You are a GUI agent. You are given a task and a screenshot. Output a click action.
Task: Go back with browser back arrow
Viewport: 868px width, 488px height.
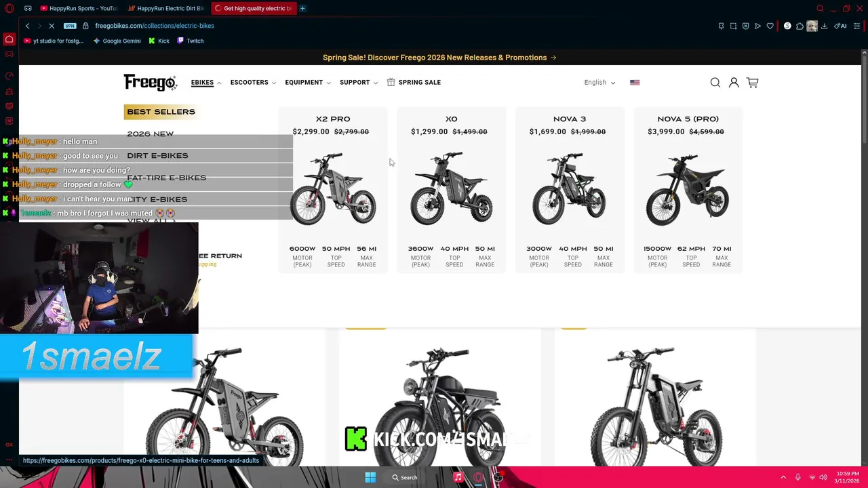pyautogui.click(x=27, y=26)
